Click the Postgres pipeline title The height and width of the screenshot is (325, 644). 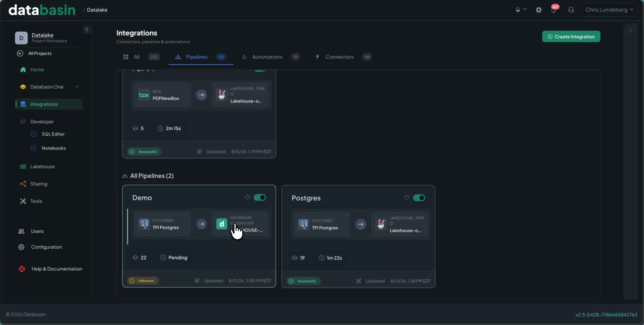point(306,198)
